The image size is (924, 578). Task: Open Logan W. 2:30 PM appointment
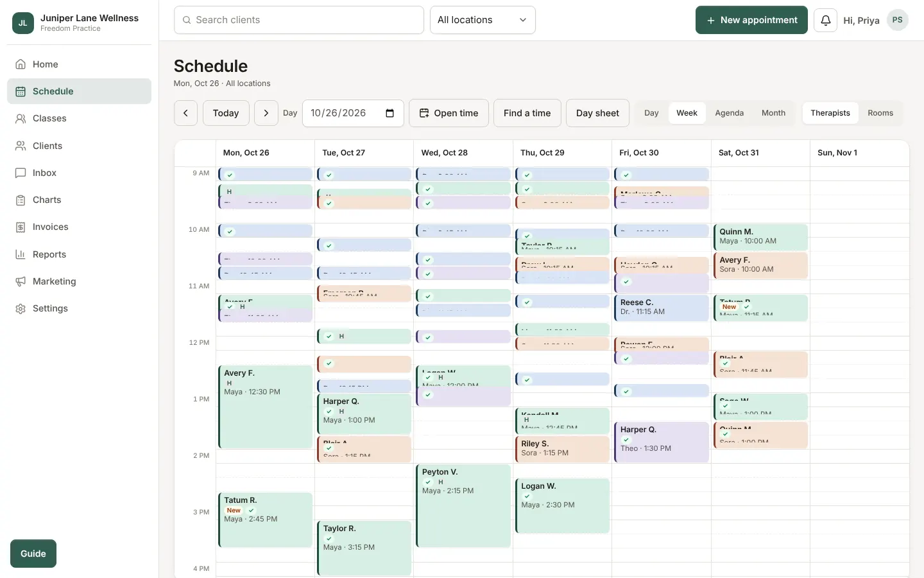click(x=562, y=505)
